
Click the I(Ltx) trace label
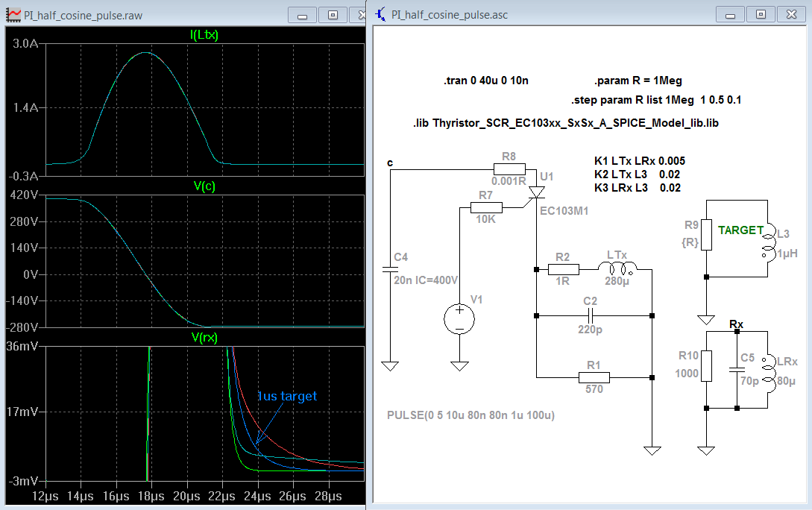204,35
